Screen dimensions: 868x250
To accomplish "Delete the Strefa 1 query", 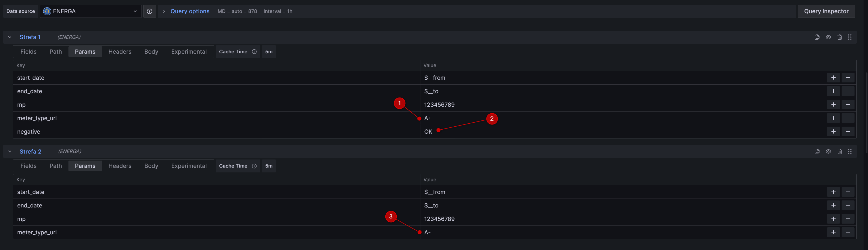I will pyautogui.click(x=839, y=37).
